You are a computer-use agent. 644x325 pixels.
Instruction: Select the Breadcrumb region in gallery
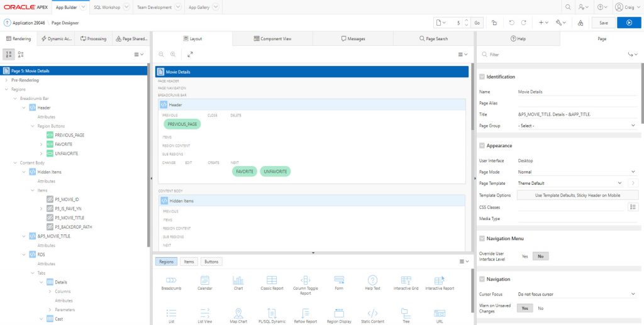click(171, 283)
